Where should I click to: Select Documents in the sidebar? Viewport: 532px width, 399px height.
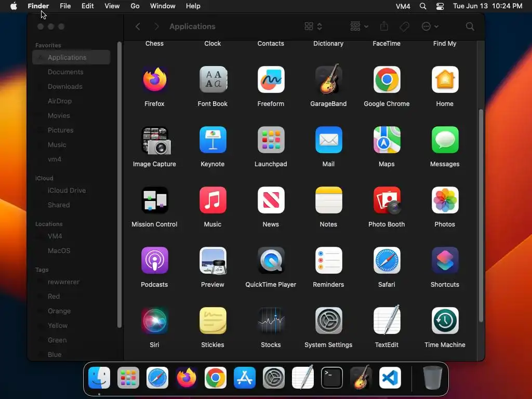point(71,72)
